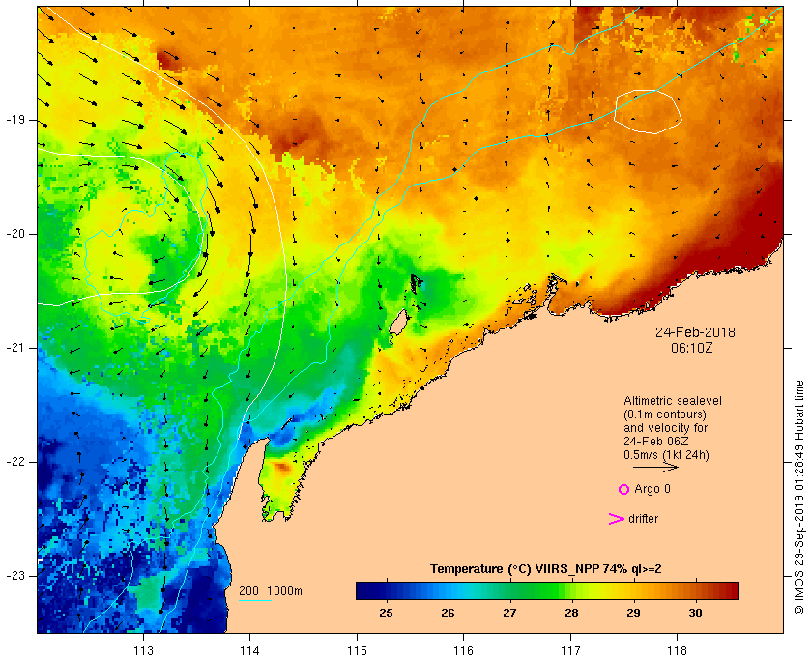
Task: Click the 'Altimetric sealevel' legend text
Action: point(672,401)
